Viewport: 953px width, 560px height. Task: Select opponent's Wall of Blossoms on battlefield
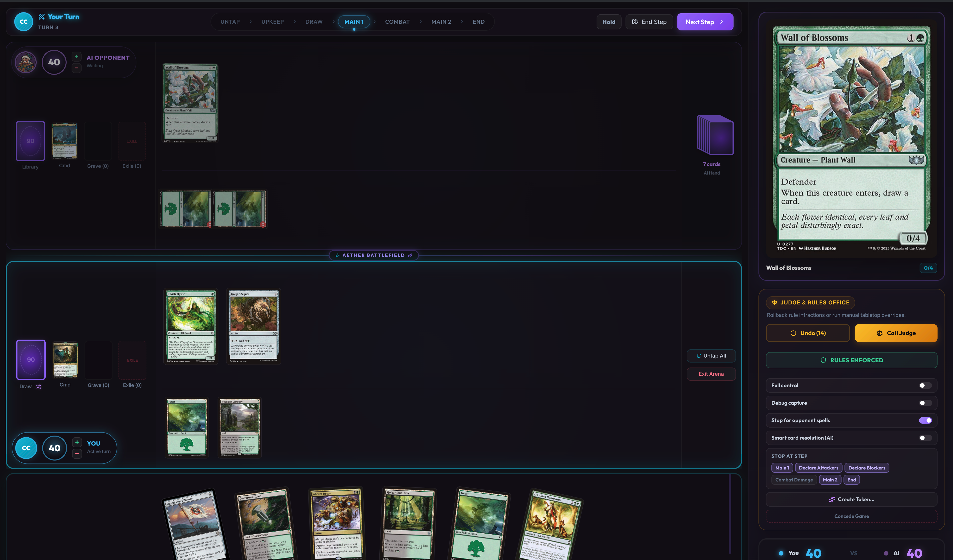coord(190,103)
